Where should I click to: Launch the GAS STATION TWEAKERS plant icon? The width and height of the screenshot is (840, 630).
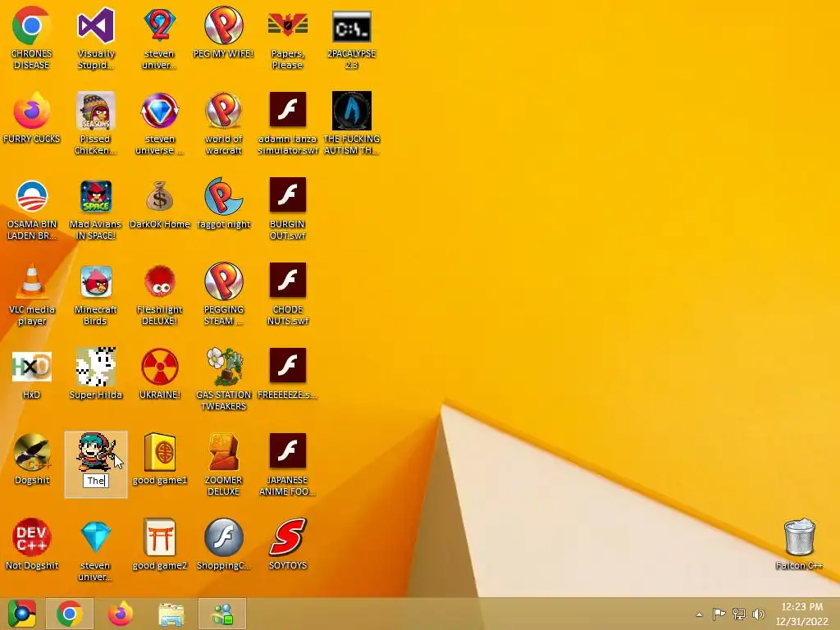click(223, 367)
